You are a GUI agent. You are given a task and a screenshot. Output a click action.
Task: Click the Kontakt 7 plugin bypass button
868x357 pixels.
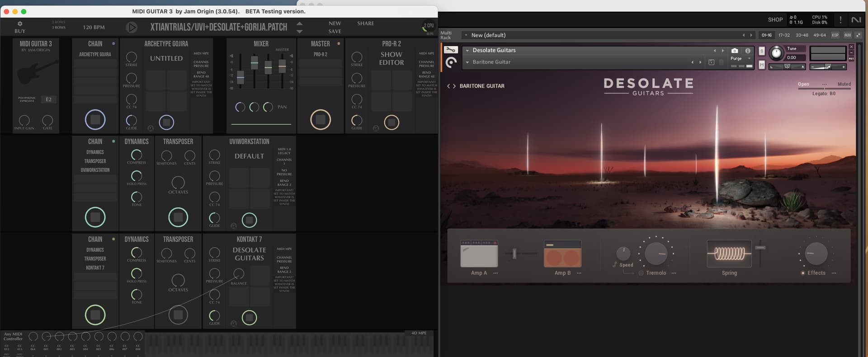pyautogui.click(x=249, y=318)
